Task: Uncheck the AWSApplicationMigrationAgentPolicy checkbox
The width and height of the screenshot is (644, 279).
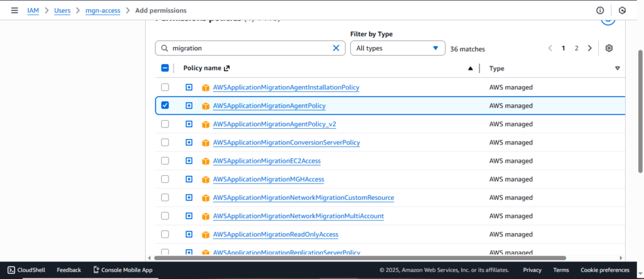Action: pos(165,106)
